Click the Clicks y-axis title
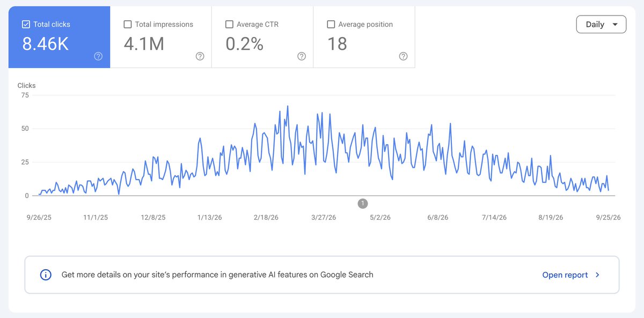The image size is (644, 318). coord(26,85)
